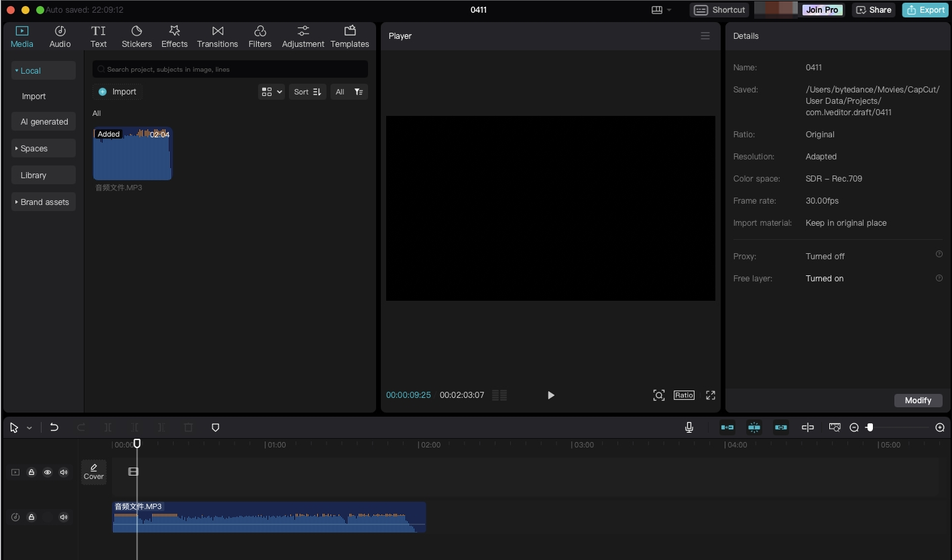Start voiceover recording with the microphone icon

tap(689, 427)
